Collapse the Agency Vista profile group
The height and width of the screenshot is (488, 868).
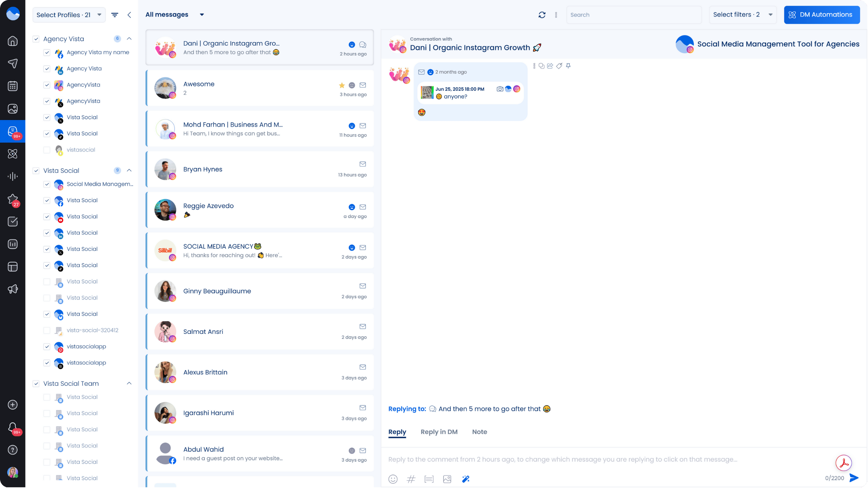129,38
